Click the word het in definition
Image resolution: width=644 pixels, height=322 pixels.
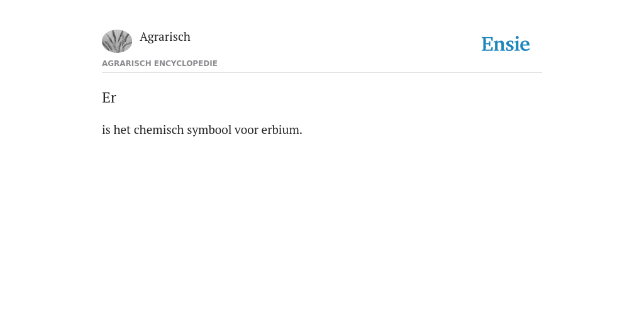pos(122,130)
